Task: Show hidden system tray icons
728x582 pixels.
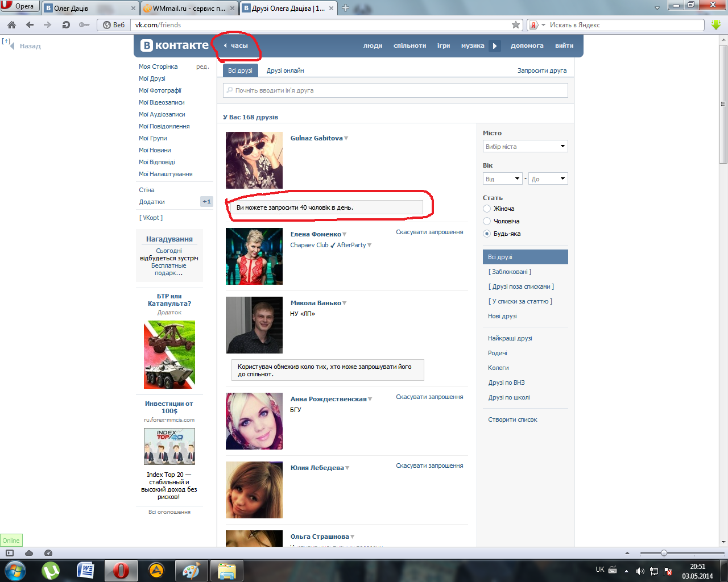Action: [x=626, y=571]
